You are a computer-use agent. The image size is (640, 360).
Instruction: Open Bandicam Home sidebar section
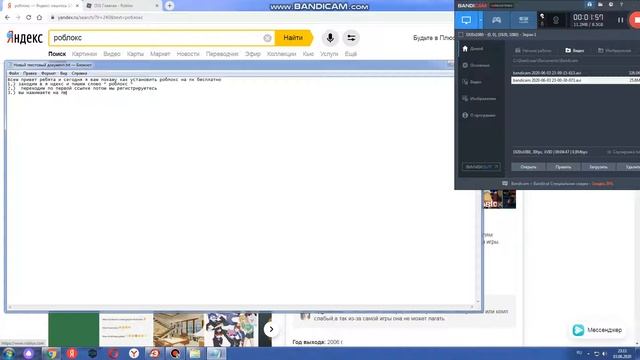click(473, 49)
